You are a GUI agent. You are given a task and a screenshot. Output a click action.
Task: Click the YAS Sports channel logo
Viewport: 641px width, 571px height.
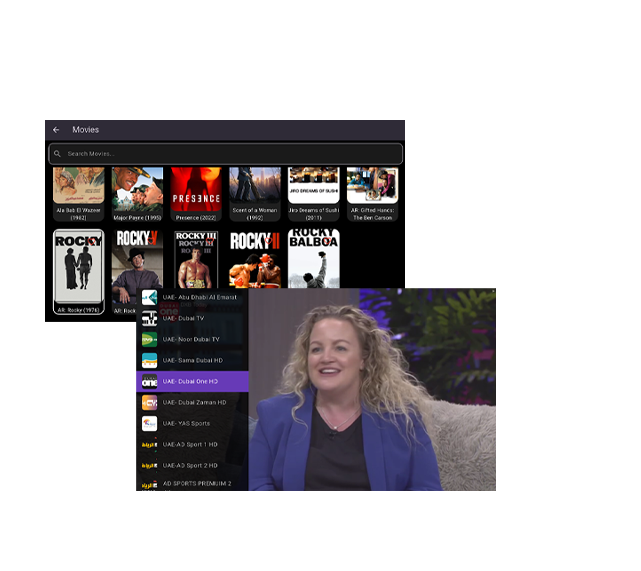(149, 423)
